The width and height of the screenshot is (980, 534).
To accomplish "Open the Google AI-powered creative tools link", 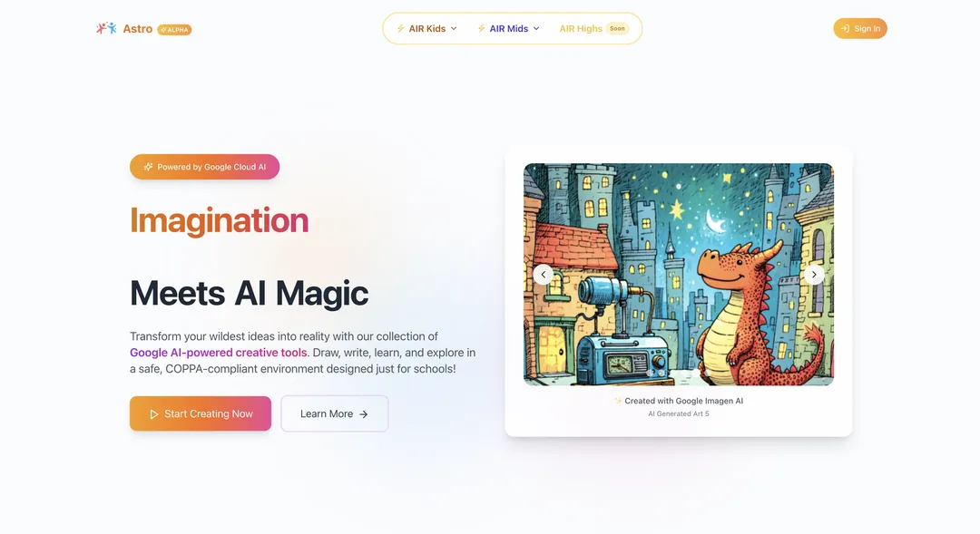I will 218,353.
